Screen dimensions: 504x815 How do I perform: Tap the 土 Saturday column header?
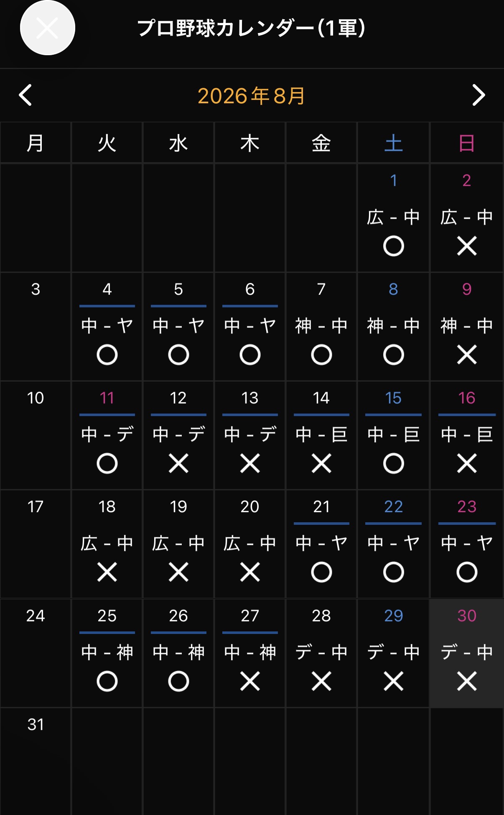click(393, 143)
